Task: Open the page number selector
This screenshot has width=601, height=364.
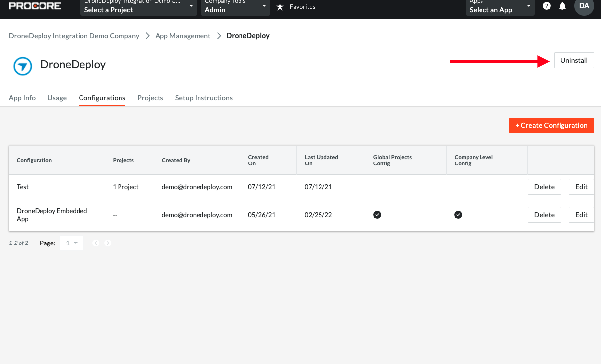Action: pyautogui.click(x=71, y=243)
